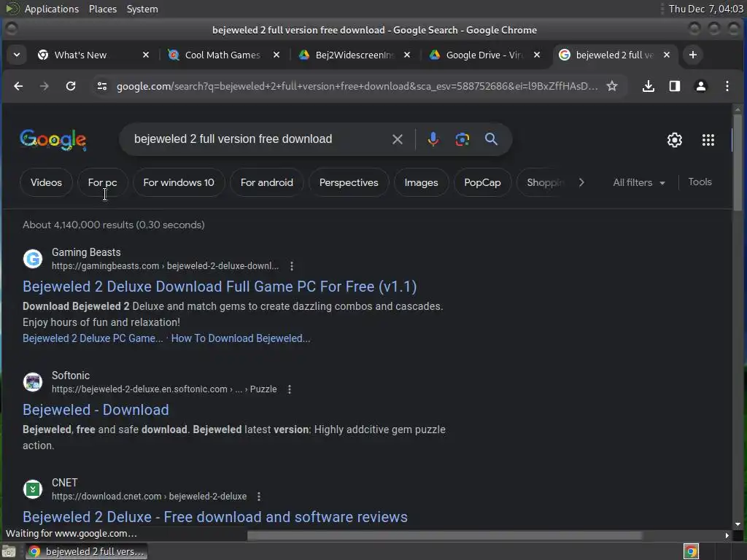Screen dimensions: 747x560
Task: Switch to the Bej2Widescreen tab
Action: tap(355, 55)
